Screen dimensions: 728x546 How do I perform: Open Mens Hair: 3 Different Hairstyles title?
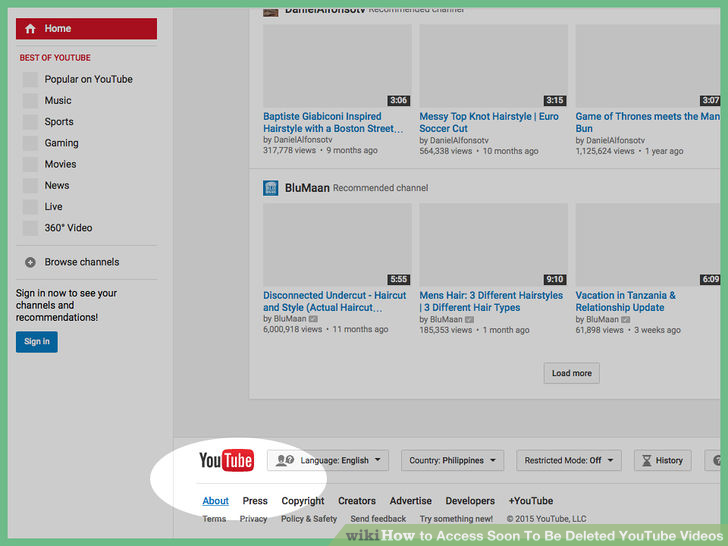[491, 301]
